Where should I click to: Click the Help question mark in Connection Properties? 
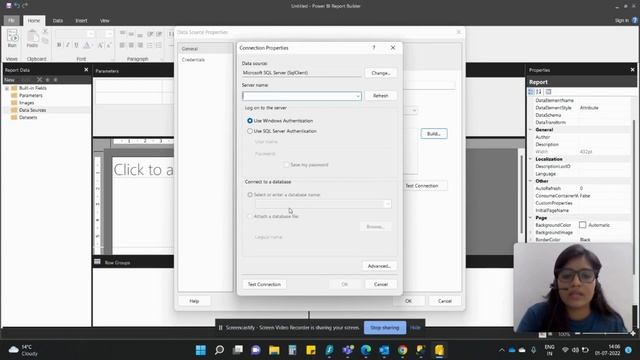[x=374, y=48]
